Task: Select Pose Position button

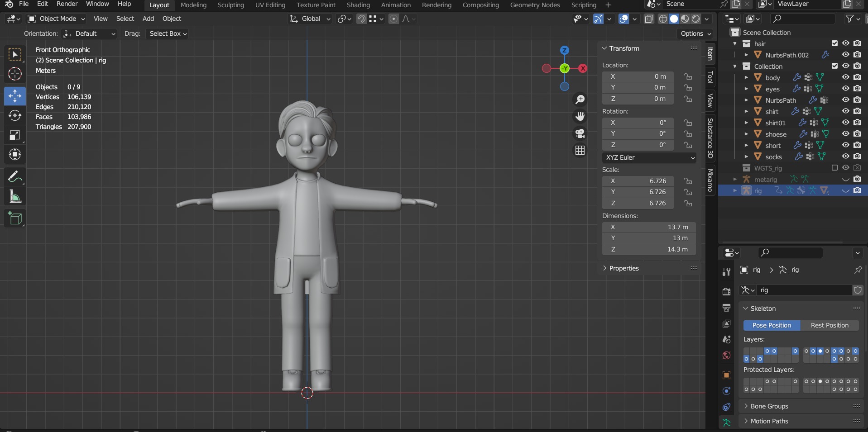Action: pyautogui.click(x=772, y=325)
